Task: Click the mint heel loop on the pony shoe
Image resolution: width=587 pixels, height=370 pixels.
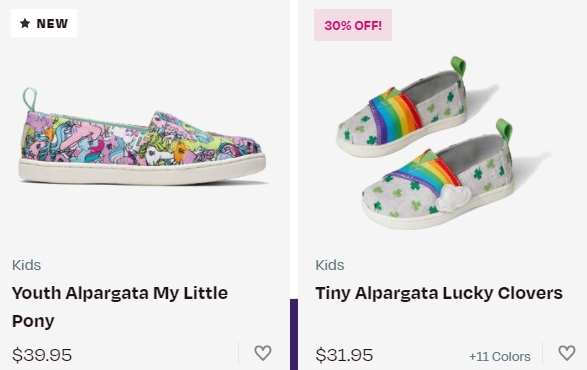Action: coord(30,99)
